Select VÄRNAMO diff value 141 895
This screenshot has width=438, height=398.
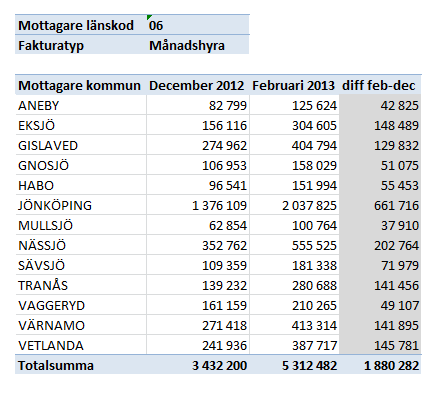click(396, 326)
